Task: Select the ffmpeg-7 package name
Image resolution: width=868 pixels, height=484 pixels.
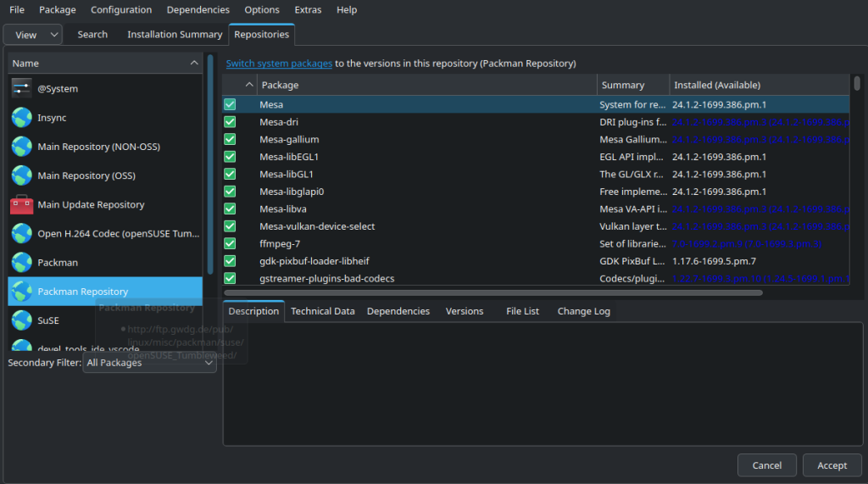Action: (x=280, y=243)
